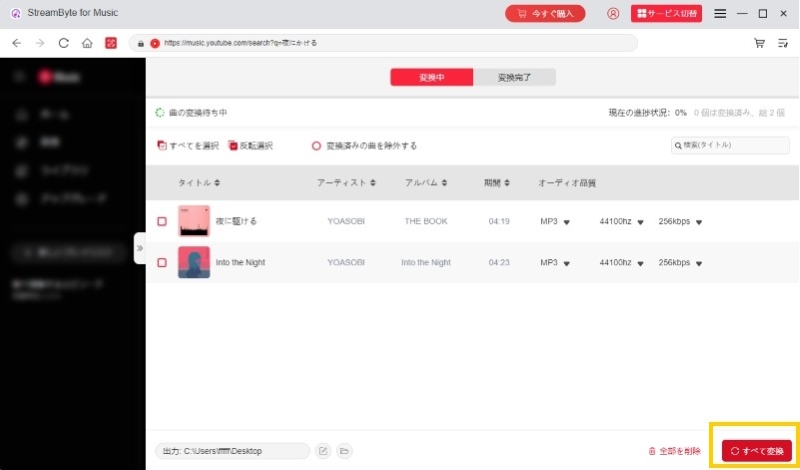800x470 pixels.
Task: Edit output path icon
Action: pyautogui.click(x=323, y=451)
